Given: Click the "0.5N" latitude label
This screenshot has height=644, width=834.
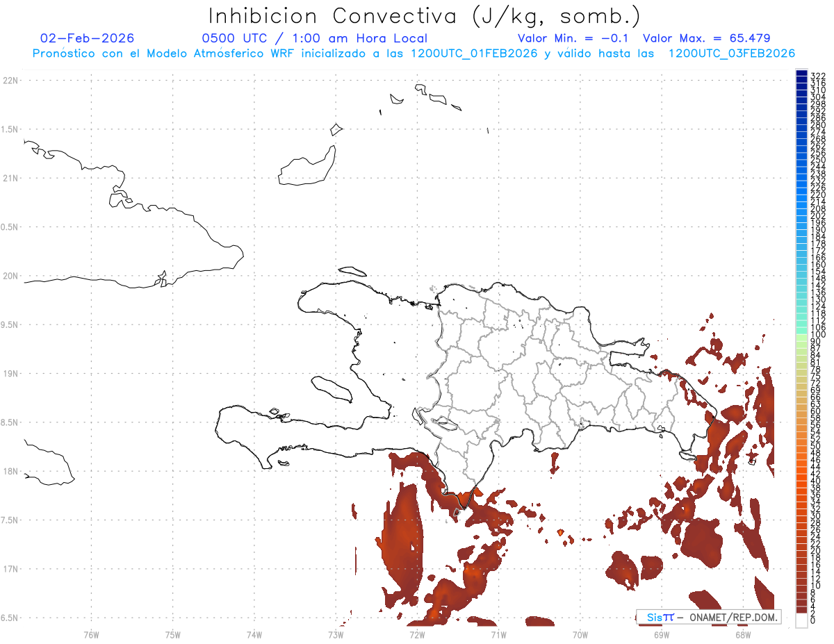Looking at the screenshot, I should 10,227.
